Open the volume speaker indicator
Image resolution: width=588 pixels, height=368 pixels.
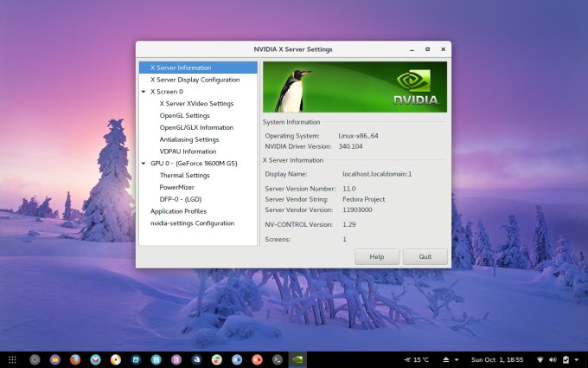tap(553, 359)
